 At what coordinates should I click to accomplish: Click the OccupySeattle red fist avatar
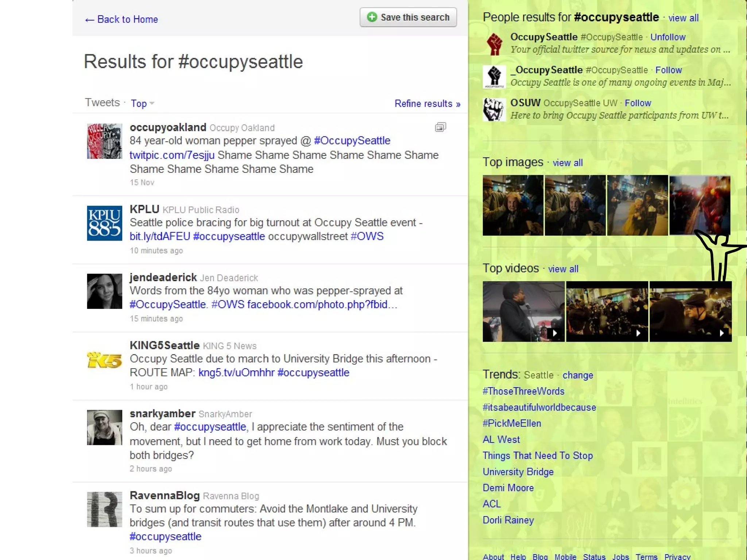click(494, 44)
